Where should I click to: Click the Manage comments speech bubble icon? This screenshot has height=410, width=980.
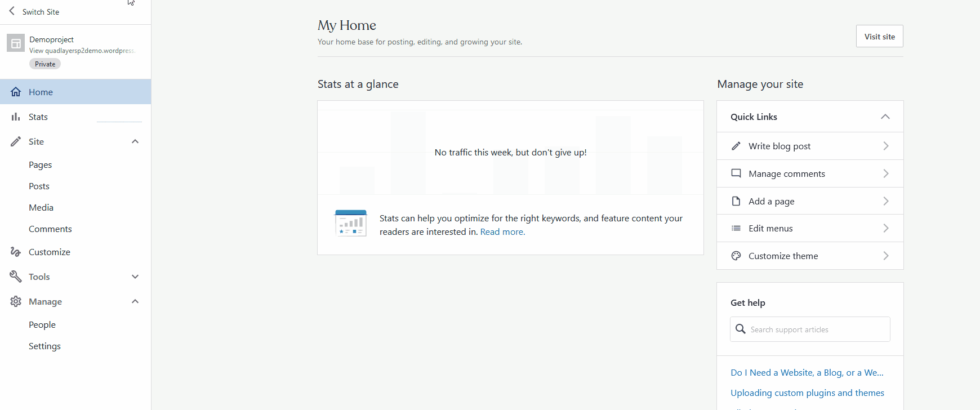(x=736, y=173)
